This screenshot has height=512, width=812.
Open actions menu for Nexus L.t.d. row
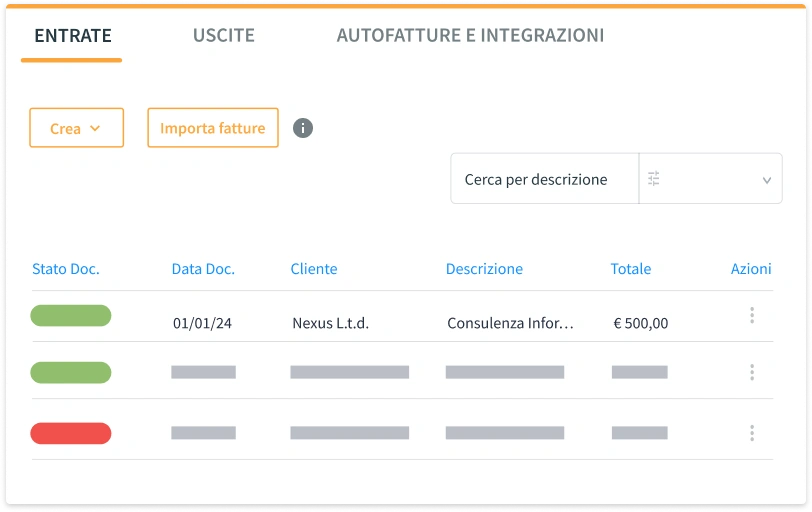point(751,316)
